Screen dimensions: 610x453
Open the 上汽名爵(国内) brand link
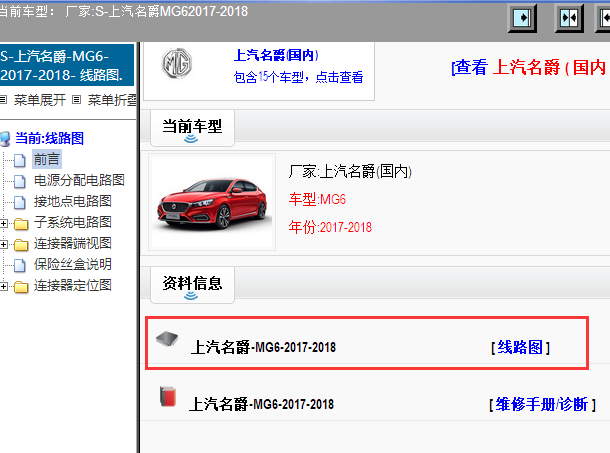click(x=276, y=55)
